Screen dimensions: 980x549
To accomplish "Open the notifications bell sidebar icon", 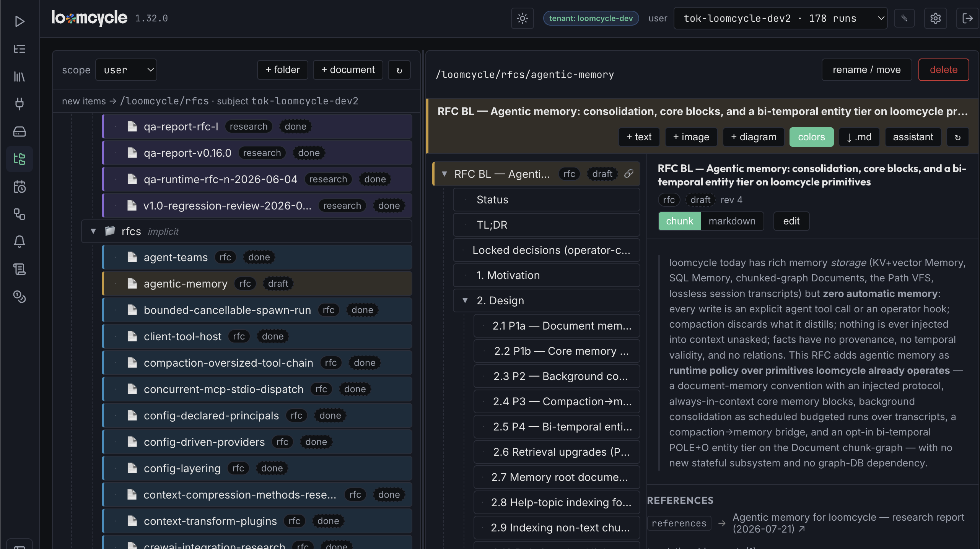I will 20,242.
